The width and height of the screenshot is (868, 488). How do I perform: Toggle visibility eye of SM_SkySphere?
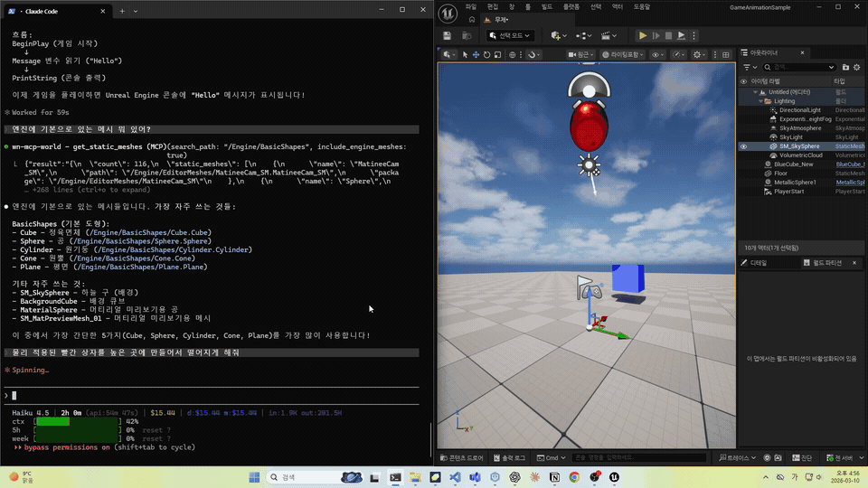coord(743,146)
